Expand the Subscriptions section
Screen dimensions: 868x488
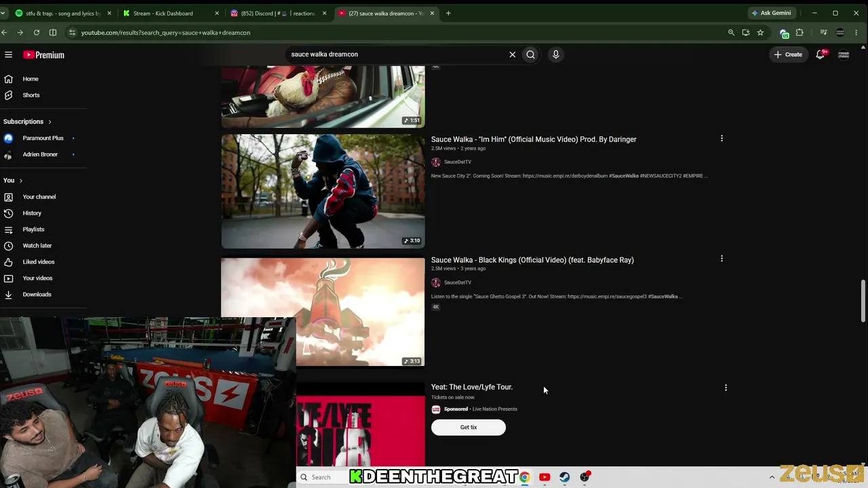28,121
